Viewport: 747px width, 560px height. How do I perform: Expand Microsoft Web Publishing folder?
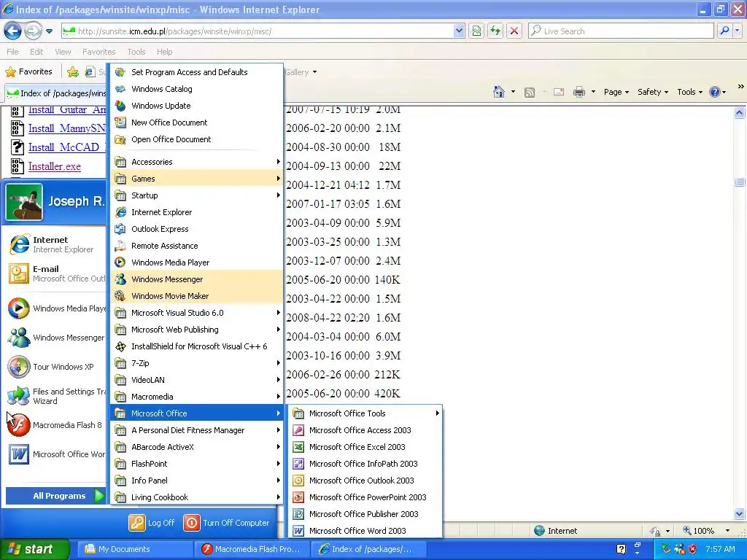pos(197,330)
